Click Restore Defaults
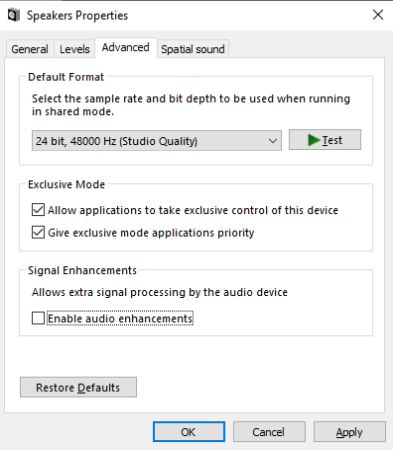The image size is (393, 450). point(78,387)
